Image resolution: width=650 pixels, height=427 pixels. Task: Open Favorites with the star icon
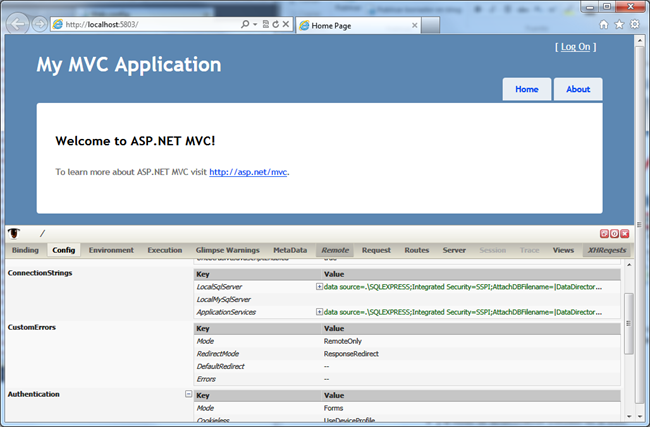click(618, 23)
